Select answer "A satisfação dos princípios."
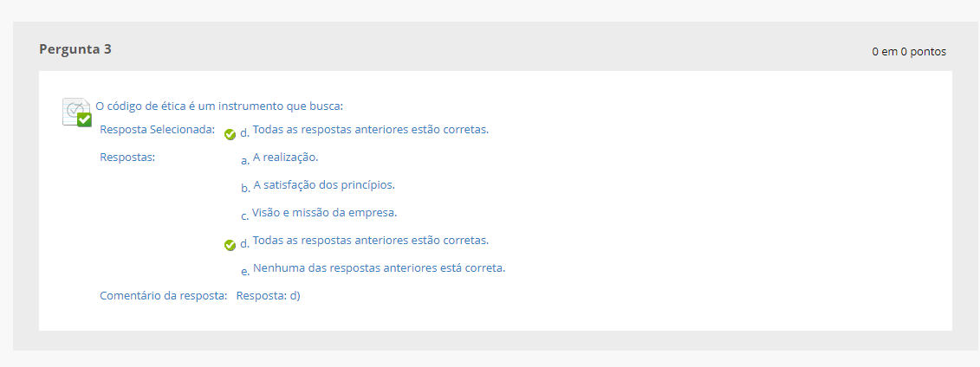980x367 pixels. pyautogui.click(x=324, y=185)
